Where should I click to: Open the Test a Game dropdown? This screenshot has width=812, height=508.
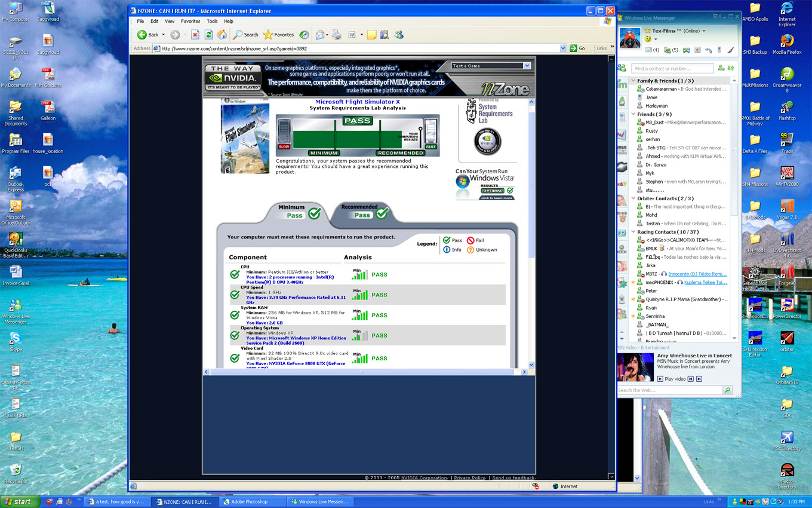click(x=491, y=66)
